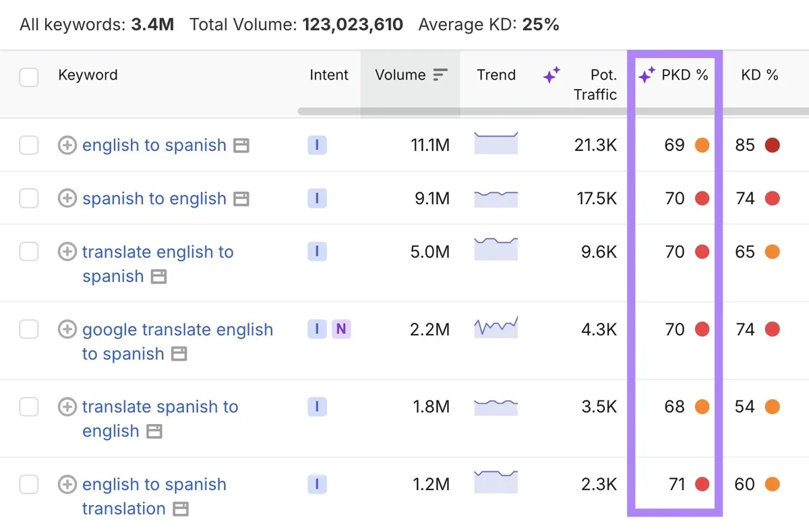Screen dimensions: 809x532
Task: Check the box for 'spanish to english'
Action: 29,198
